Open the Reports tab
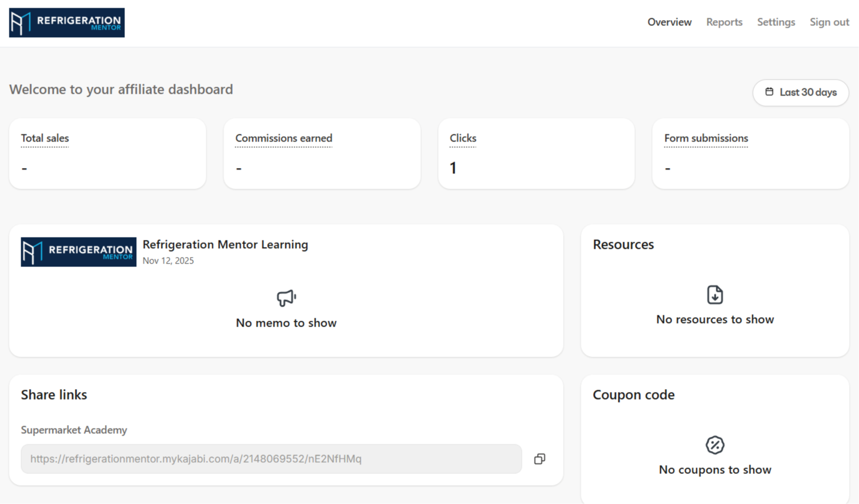Viewport: 859px width, 504px height. click(x=724, y=22)
